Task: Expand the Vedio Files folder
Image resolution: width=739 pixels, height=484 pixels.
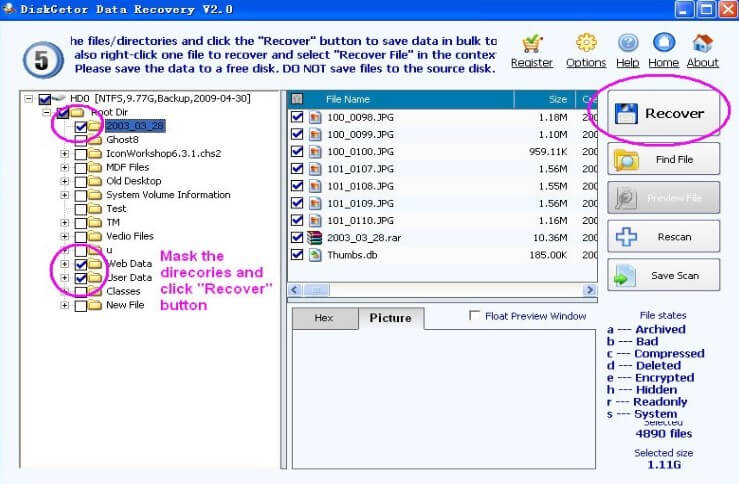Action: tap(65, 236)
